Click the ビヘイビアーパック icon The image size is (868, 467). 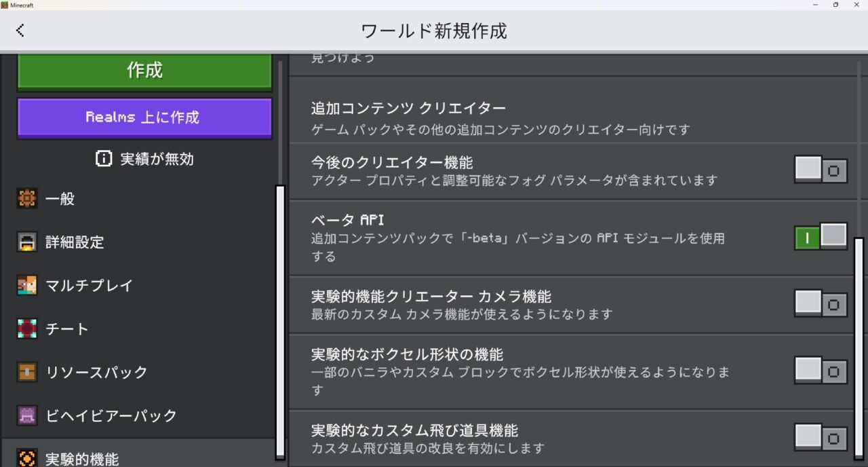click(27, 415)
